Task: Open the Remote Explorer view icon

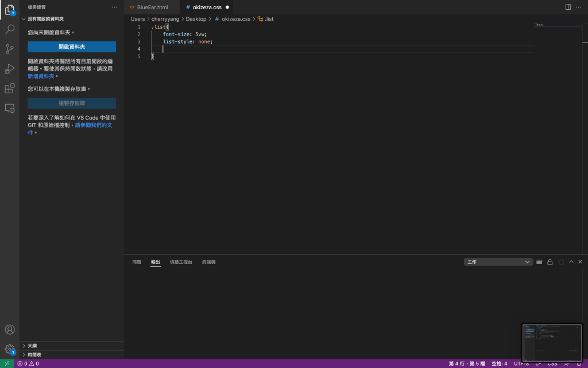Action: (10, 108)
